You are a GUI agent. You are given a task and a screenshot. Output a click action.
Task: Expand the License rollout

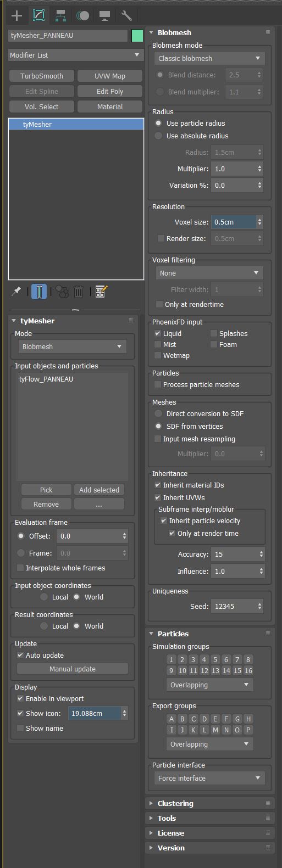pyautogui.click(x=210, y=833)
